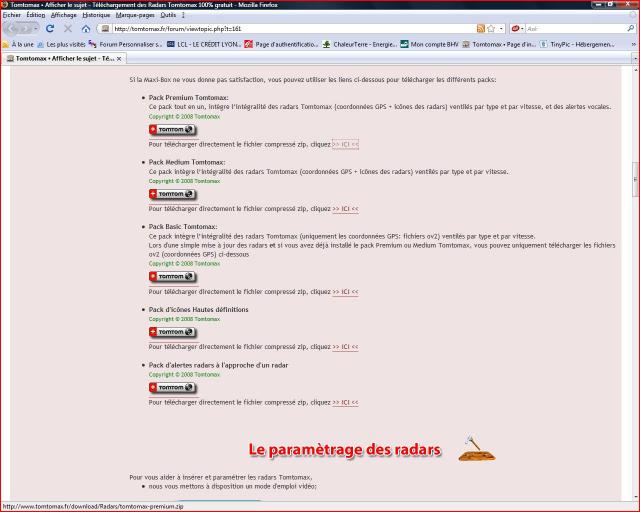This screenshot has height=512, width=640.
Task: Open the Édition menu
Action: click(x=36, y=15)
